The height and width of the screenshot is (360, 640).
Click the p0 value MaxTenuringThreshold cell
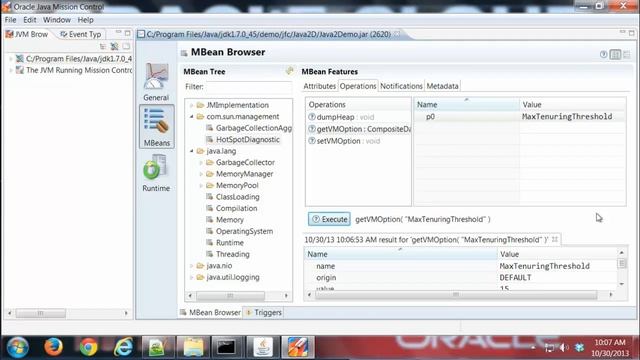point(572,117)
